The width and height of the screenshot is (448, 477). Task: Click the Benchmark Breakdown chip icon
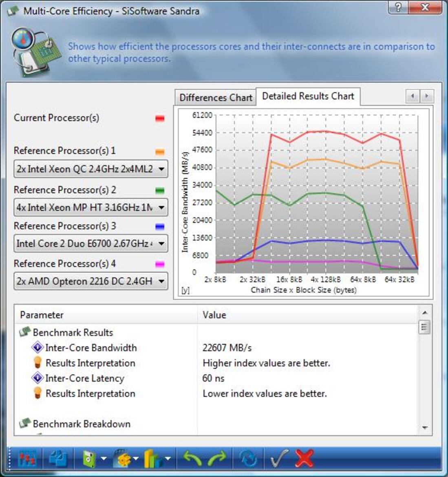click(25, 423)
